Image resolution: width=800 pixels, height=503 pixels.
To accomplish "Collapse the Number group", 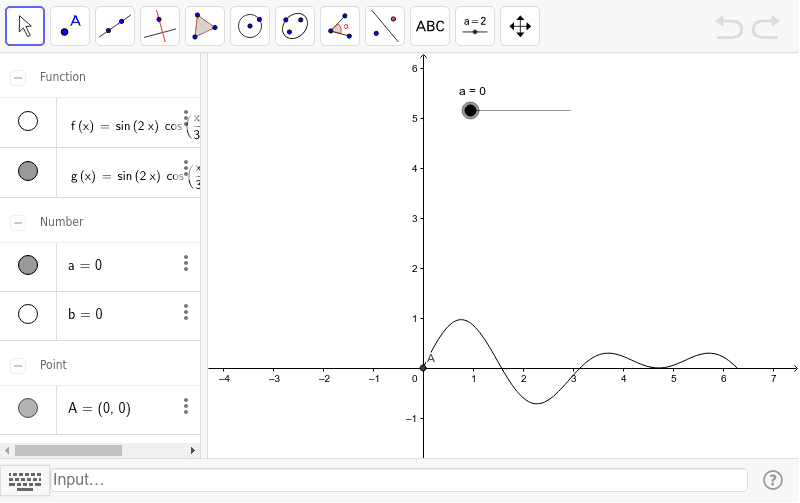I will [18, 222].
